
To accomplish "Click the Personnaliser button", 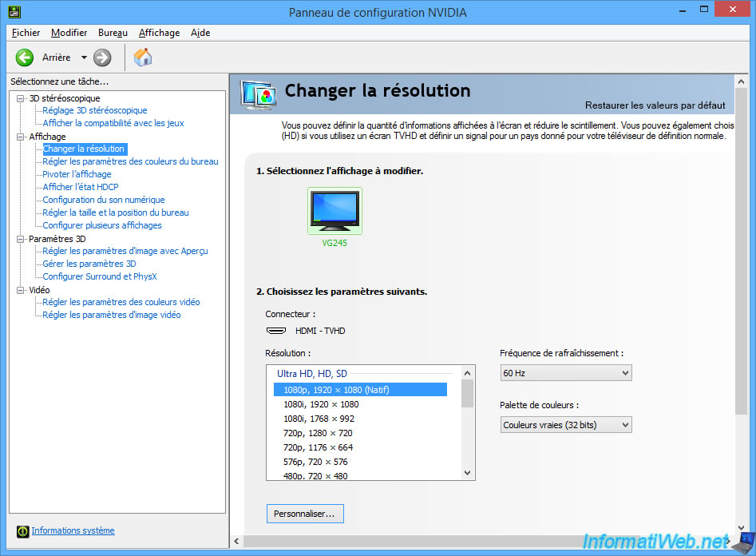I will [305, 514].
